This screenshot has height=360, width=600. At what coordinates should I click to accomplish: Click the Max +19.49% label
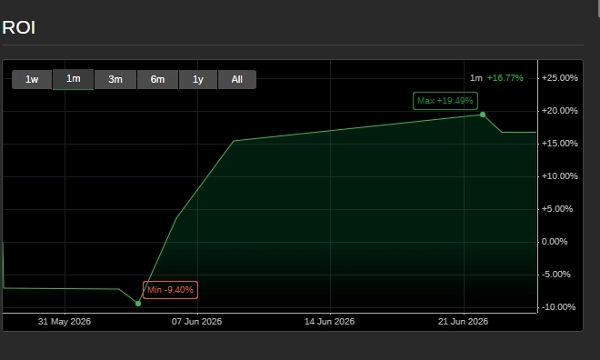445,101
